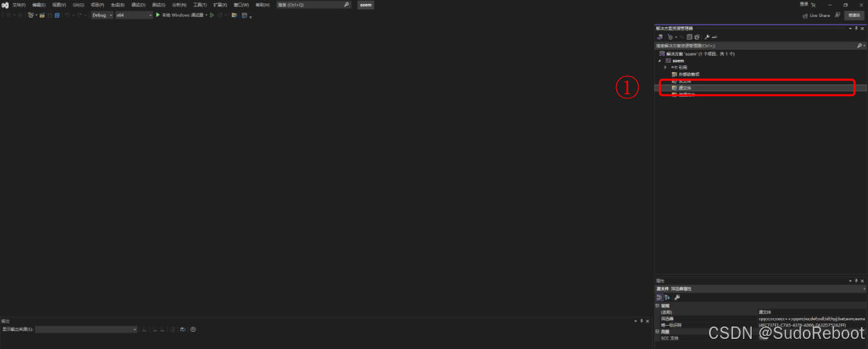Pin toggle on the Output panel header

pyautogui.click(x=641, y=321)
